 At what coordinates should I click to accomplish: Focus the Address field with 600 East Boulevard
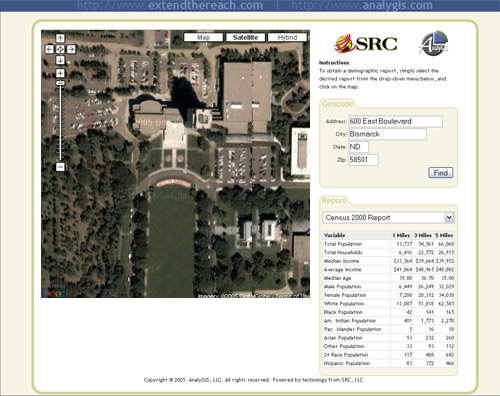tap(395, 121)
